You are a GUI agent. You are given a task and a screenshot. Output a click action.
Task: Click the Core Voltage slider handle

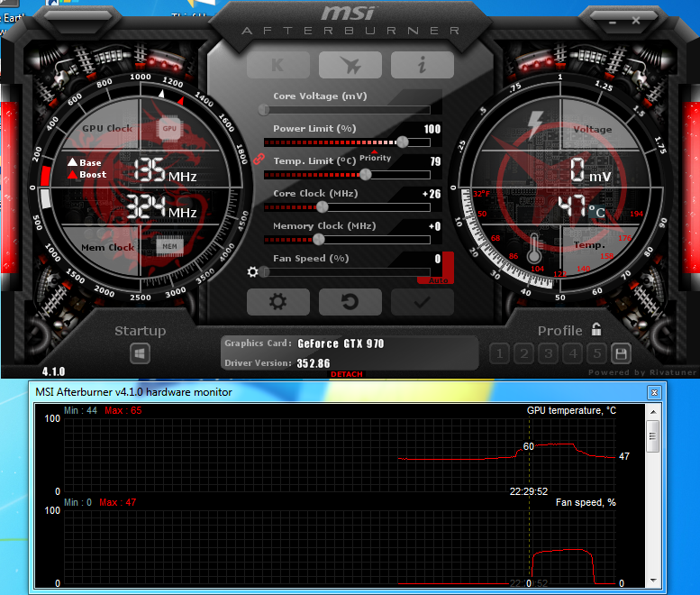264,109
